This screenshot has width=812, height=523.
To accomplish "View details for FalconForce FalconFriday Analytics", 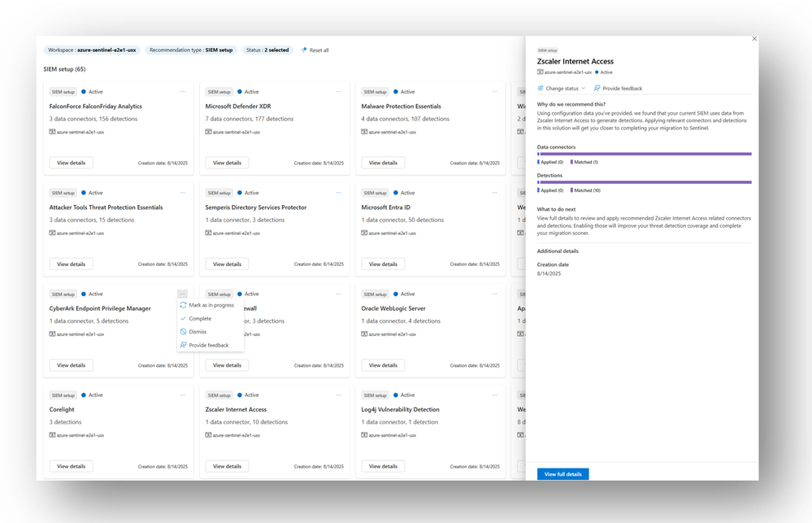I will tap(71, 163).
